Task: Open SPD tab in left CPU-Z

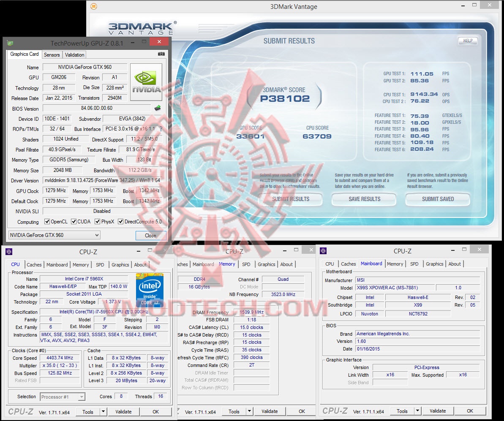Action: pyautogui.click(x=100, y=264)
